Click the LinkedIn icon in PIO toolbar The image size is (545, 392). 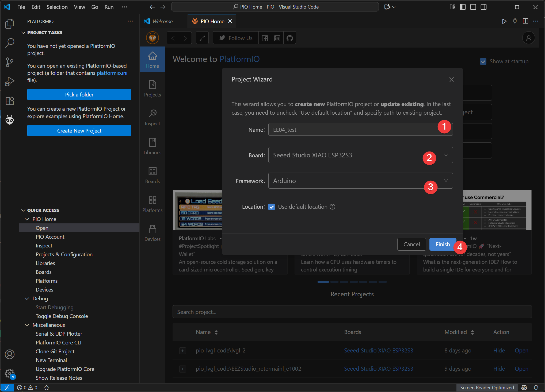point(277,38)
